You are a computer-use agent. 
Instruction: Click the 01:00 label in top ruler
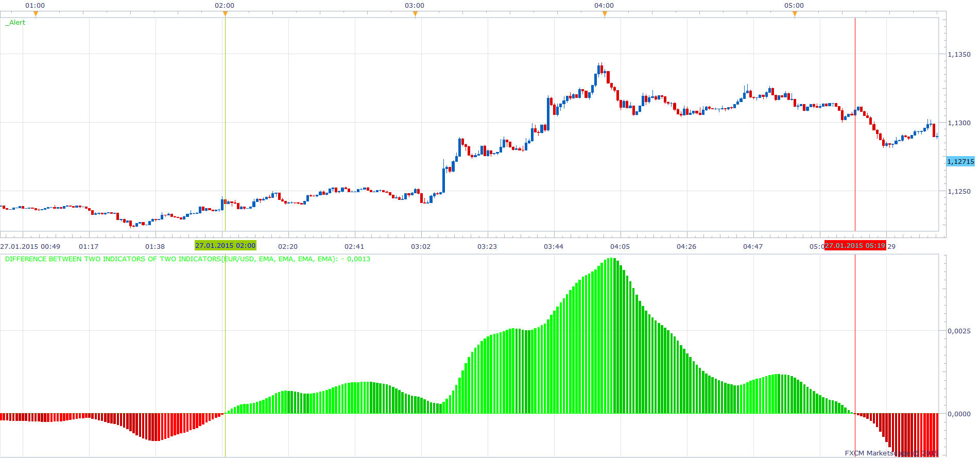click(35, 5)
